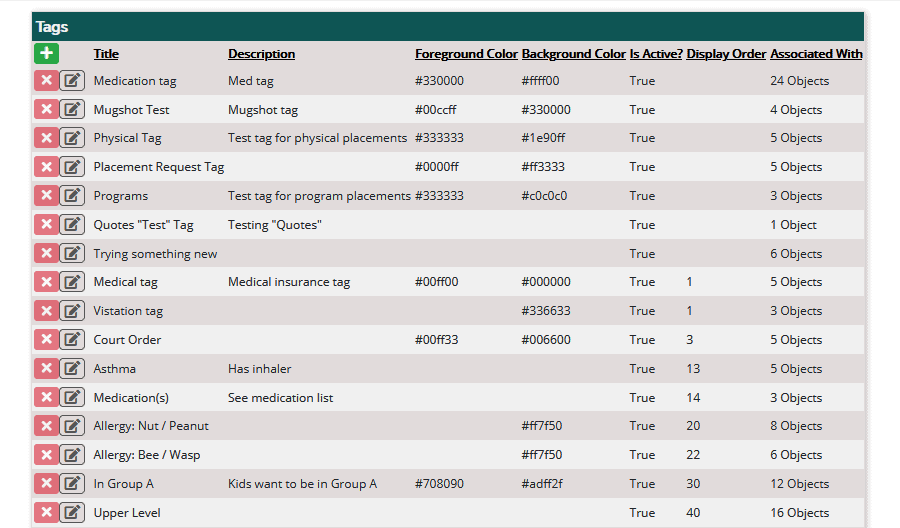This screenshot has height=528, width=900.
Task: Sort by Is Active? column
Action: tap(656, 54)
